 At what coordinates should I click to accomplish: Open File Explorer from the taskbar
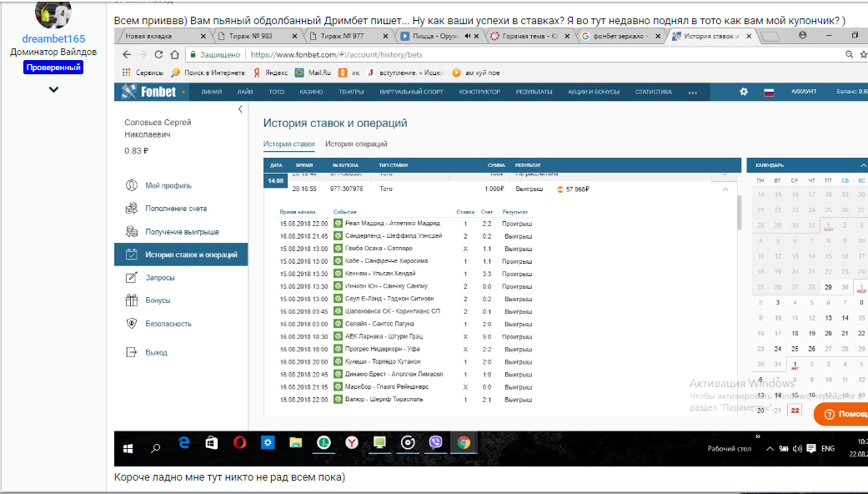(296, 442)
